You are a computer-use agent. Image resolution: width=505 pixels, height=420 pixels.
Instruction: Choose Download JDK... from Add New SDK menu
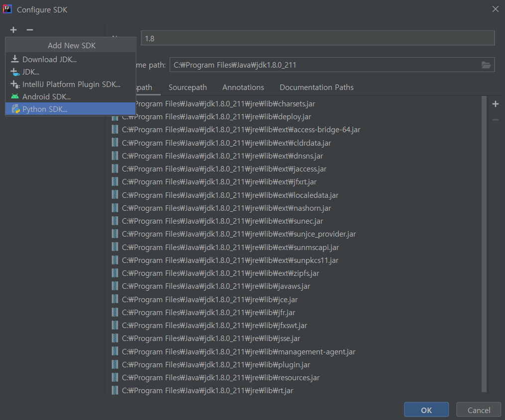(x=71, y=60)
